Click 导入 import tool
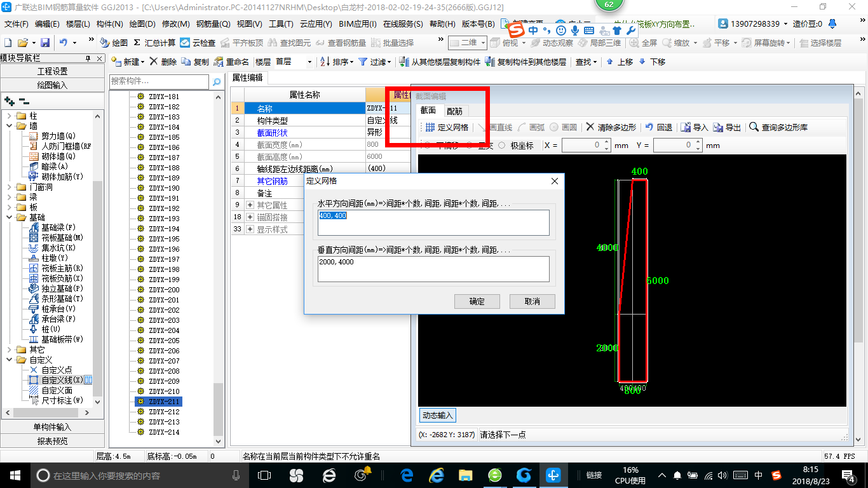The height and width of the screenshot is (488, 868). (x=695, y=127)
